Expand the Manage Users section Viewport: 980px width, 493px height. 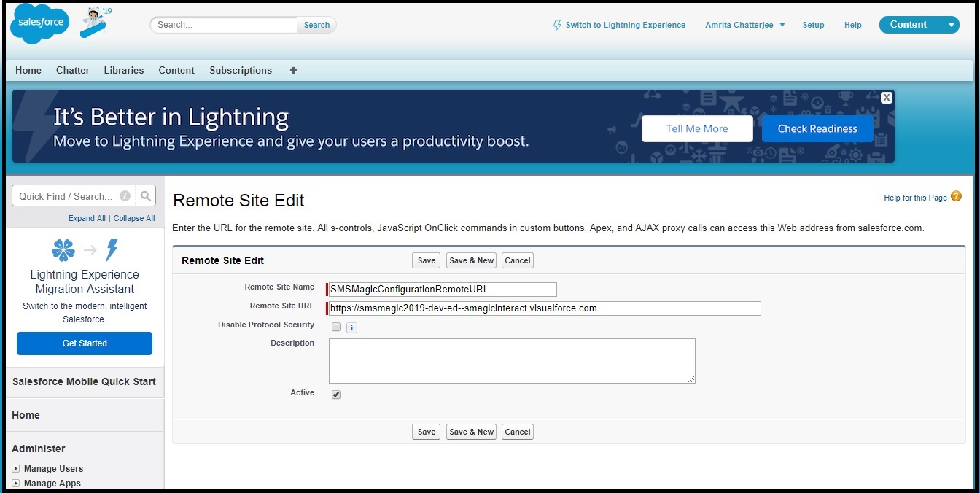tap(16, 469)
